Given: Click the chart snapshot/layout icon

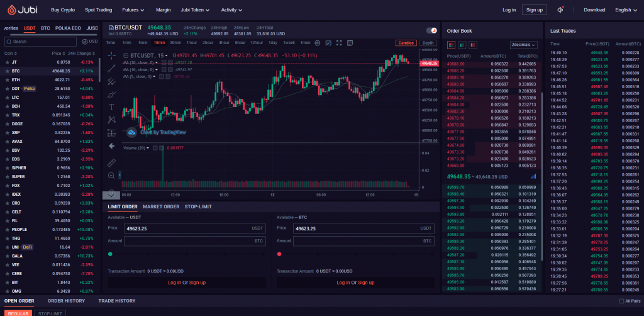Looking at the screenshot, I should tap(350, 43).
